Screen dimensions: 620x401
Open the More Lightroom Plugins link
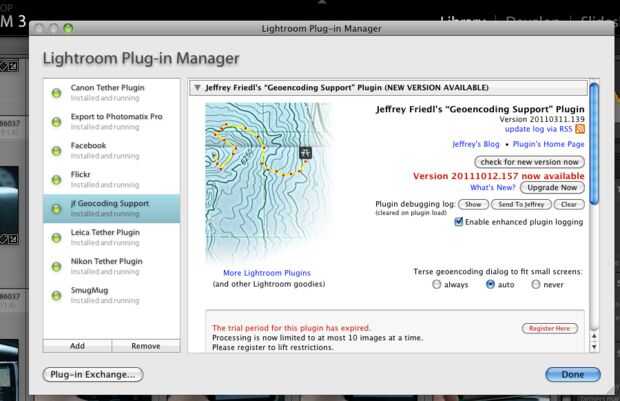267,273
